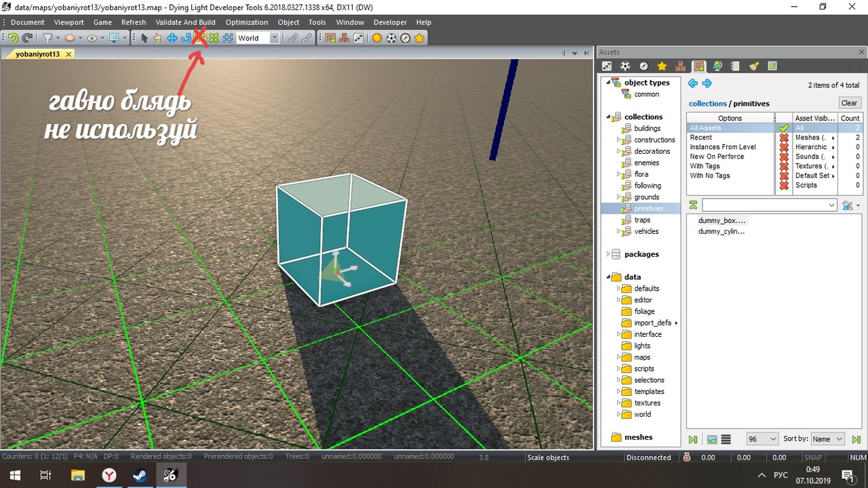Toggle Hierarchic asset visibility
The width and height of the screenshot is (868, 488).
[x=784, y=147]
